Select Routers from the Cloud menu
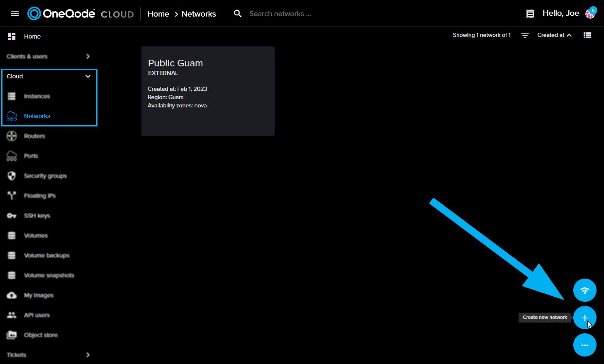This screenshot has height=364, width=604. tap(34, 136)
